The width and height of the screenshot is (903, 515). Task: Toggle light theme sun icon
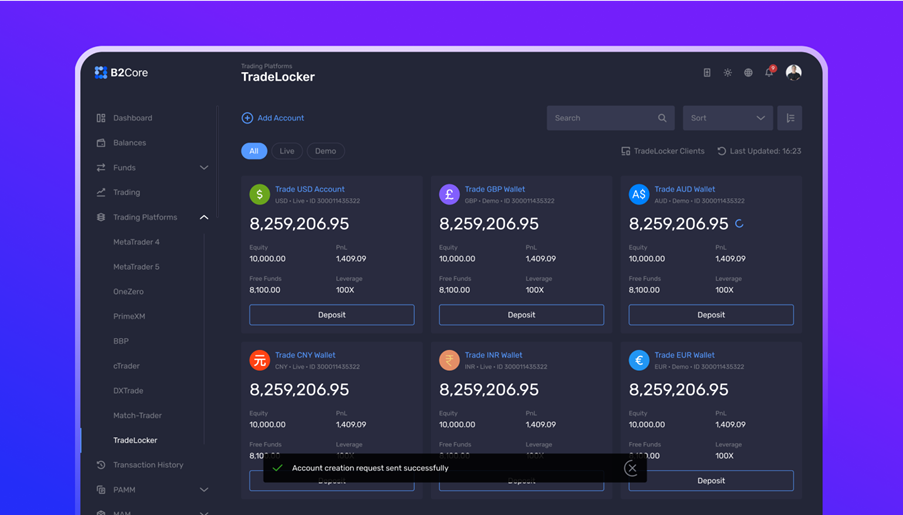(x=728, y=73)
